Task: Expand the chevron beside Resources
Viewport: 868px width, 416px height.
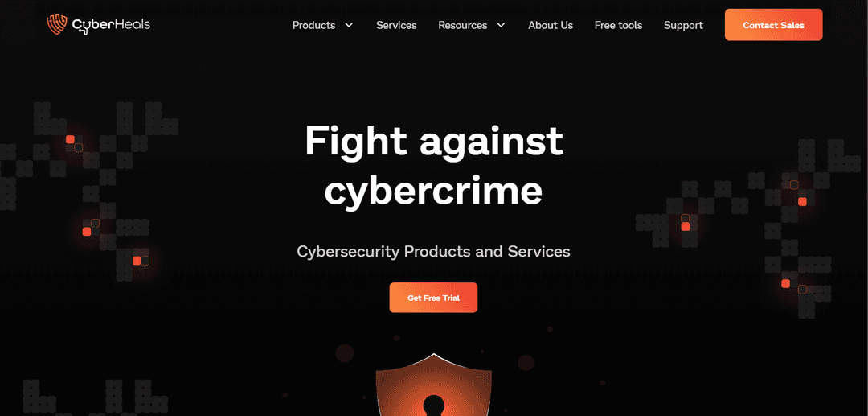Action: pos(501,25)
